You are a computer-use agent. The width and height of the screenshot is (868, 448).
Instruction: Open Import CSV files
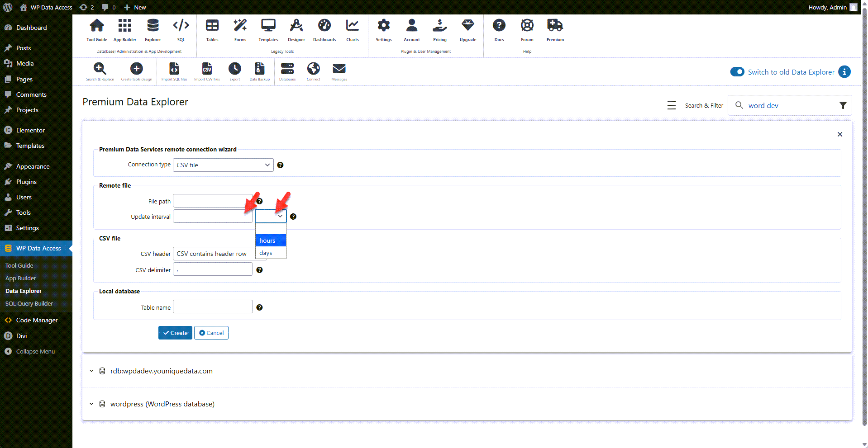[207, 70]
